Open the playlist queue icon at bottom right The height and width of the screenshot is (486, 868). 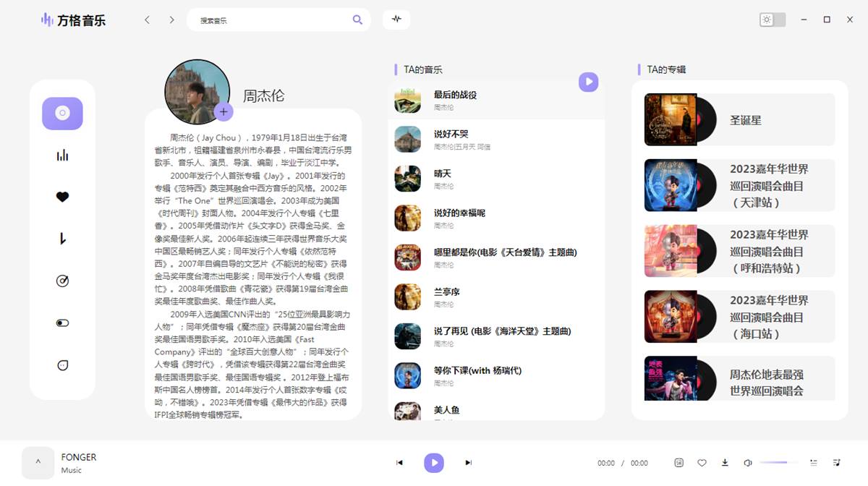coord(837,463)
